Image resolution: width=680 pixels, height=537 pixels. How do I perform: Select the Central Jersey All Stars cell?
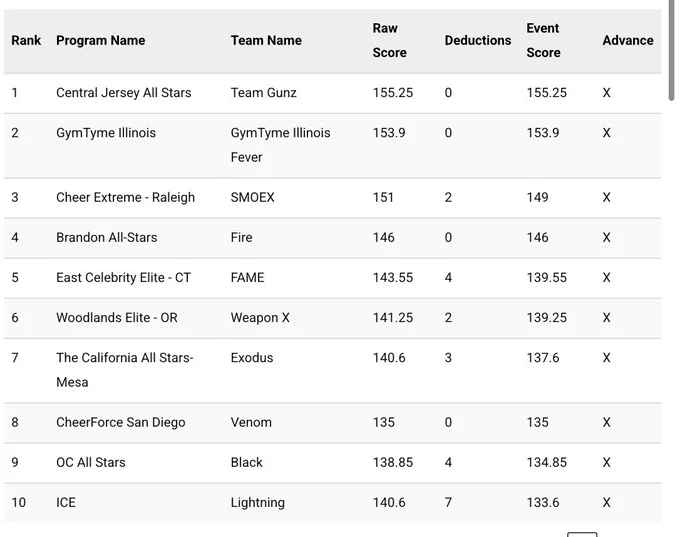tap(124, 93)
